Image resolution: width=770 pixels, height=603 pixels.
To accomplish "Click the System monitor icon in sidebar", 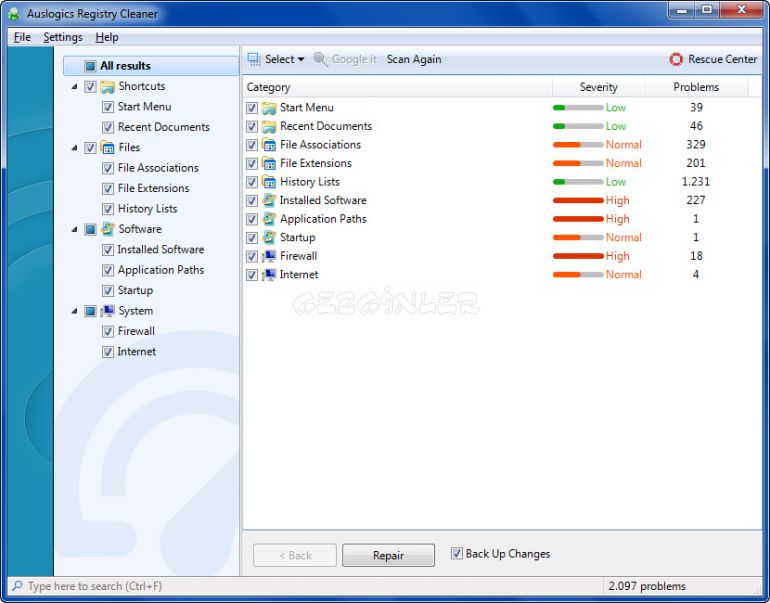I will pyautogui.click(x=107, y=311).
